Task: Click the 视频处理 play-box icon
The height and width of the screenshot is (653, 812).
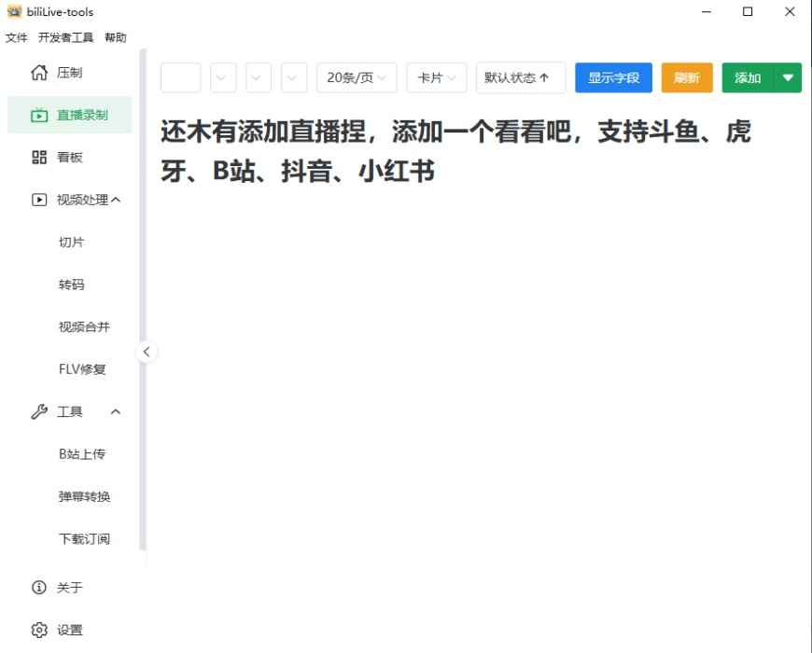Action: click(39, 200)
